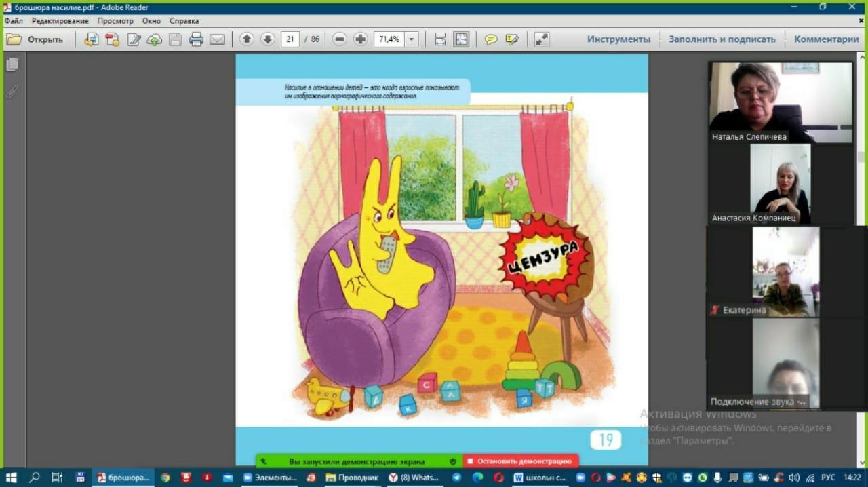Open page thumbnails side panel
The height and width of the screenshot is (487, 868).
[12, 65]
